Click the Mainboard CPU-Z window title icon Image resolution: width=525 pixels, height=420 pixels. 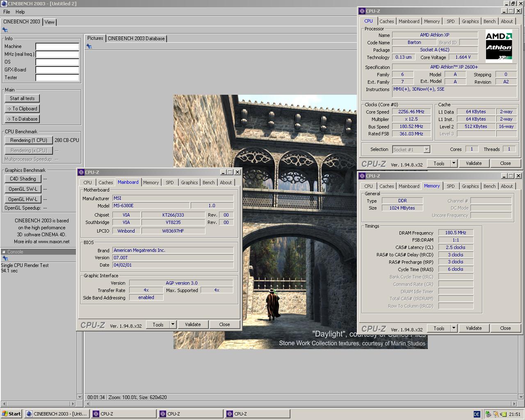[81, 172]
